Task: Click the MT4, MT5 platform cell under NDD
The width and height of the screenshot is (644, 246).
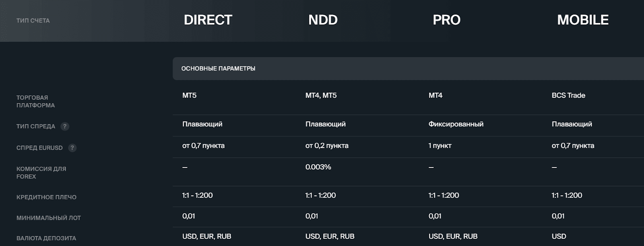Action: [321, 95]
